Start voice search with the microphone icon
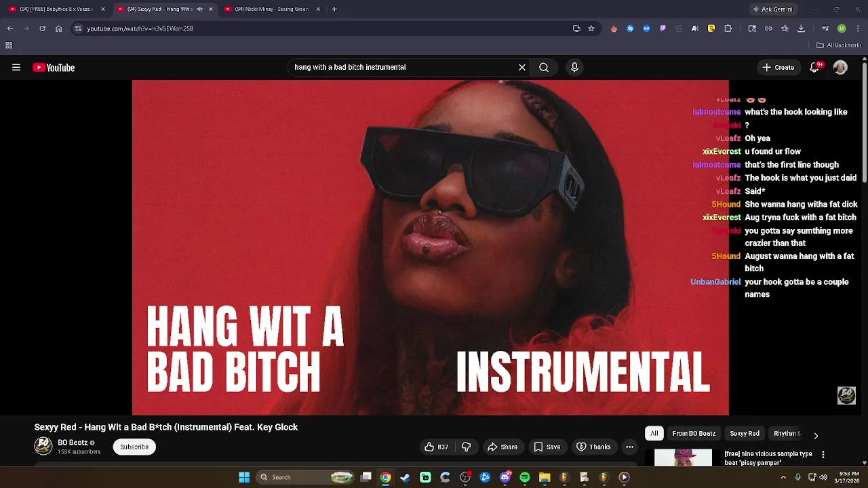Image resolution: width=868 pixels, height=488 pixels. [x=574, y=67]
